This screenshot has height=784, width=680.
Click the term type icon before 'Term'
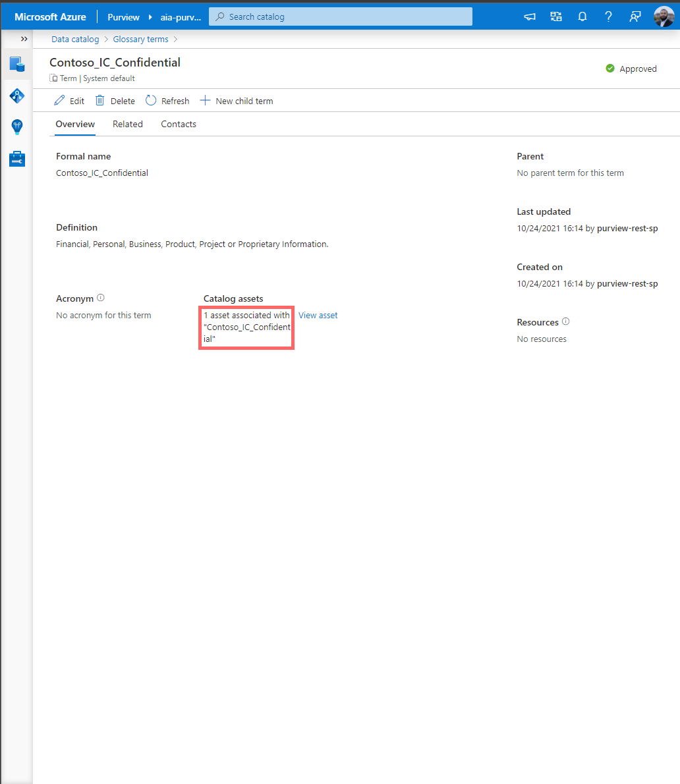point(53,78)
